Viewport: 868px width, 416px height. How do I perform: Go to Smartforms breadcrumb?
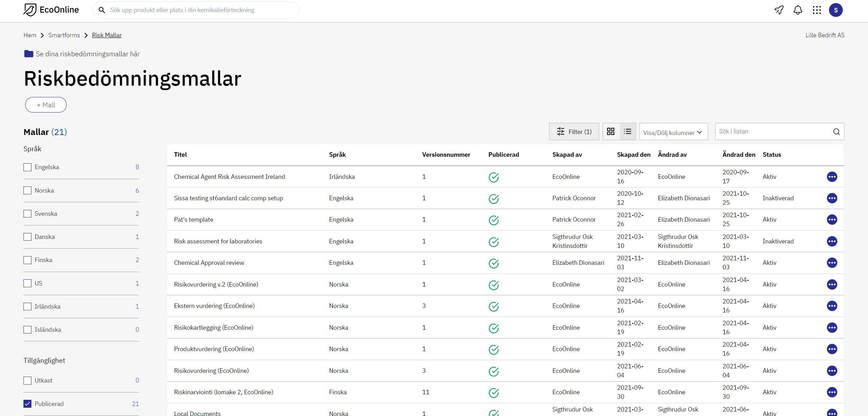tap(64, 35)
